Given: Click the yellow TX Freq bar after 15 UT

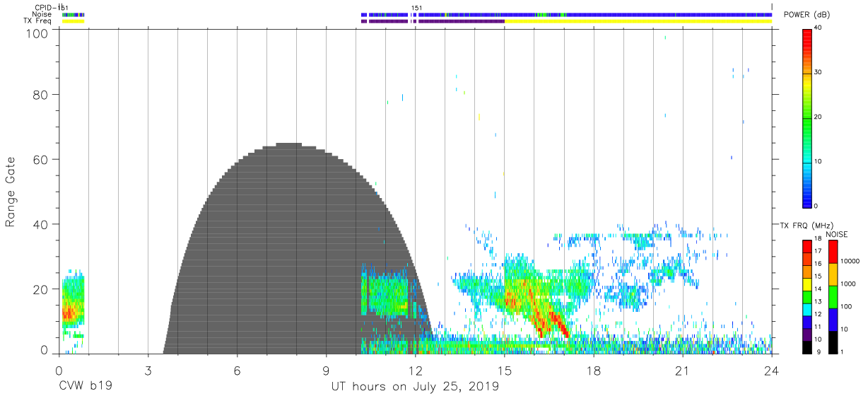Looking at the screenshot, I should point(638,21).
